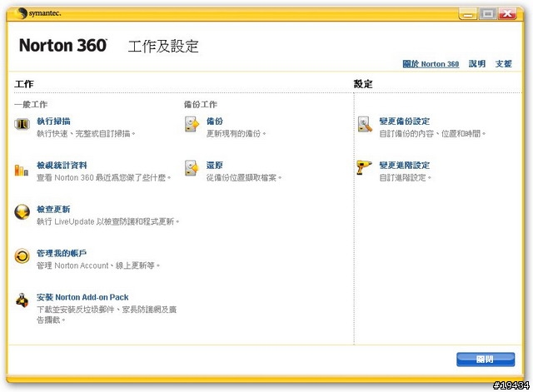Click the Change Advanced Settings (變更進階設定) drill icon
Image resolution: width=533 pixels, height=392 pixels.
pyautogui.click(x=365, y=167)
